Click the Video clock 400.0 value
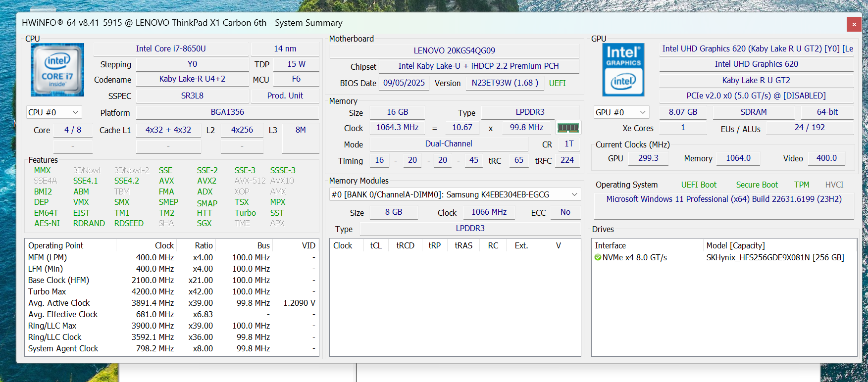868x382 pixels. (826, 158)
